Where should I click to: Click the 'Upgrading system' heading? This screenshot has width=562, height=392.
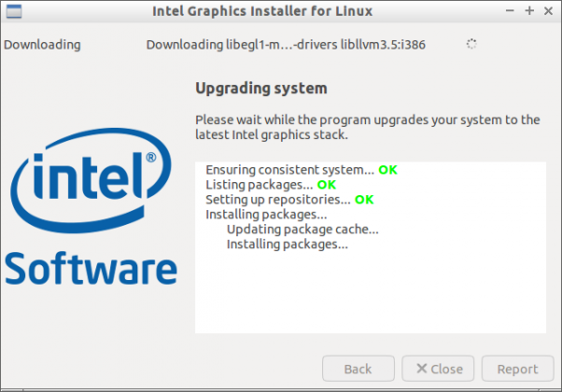261,88
